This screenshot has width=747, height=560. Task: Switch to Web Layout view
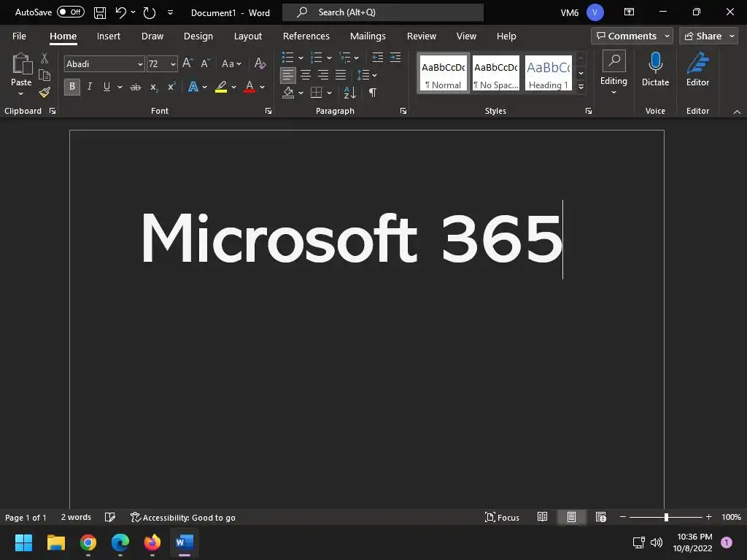click(601, 517)
